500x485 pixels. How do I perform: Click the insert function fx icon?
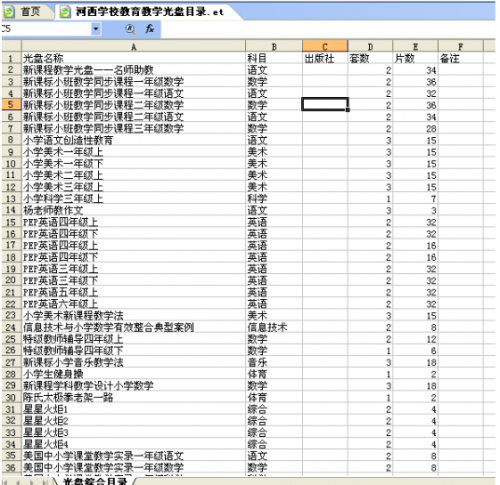click(150, 29)
